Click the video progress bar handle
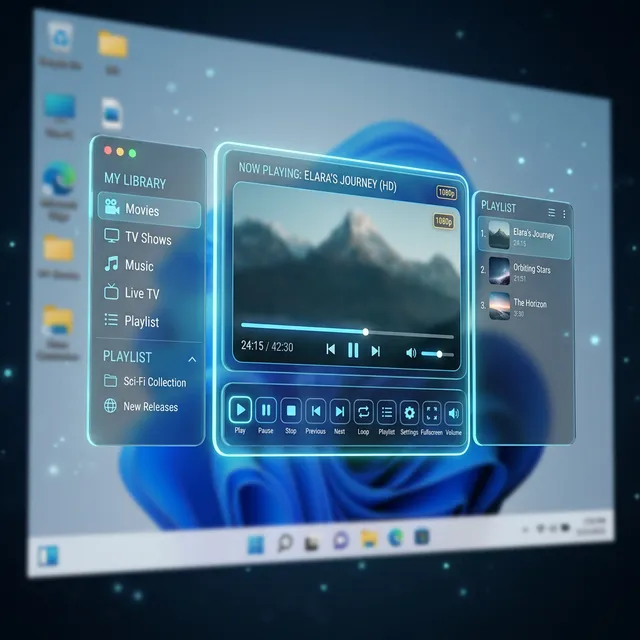 point(366,332)
